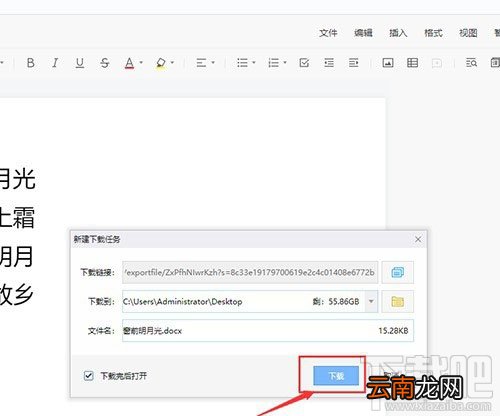
Task: Apply the highlight color marker
Action: point(161,63)
